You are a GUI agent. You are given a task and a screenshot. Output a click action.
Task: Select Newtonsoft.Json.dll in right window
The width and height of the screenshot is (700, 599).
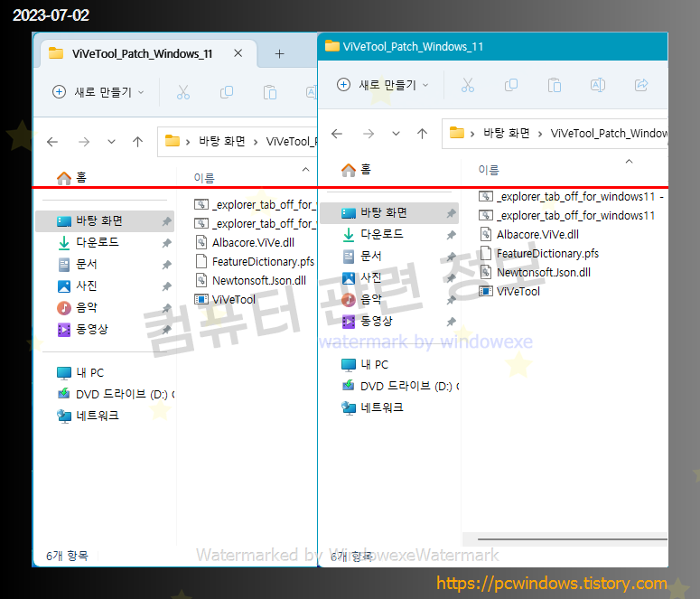click(x=535, y=273)
